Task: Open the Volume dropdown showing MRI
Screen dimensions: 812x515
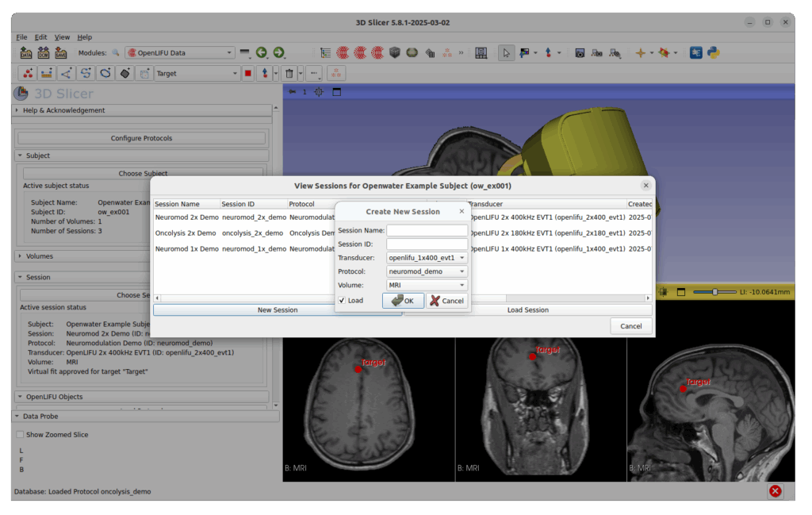Action: (427, 285)
